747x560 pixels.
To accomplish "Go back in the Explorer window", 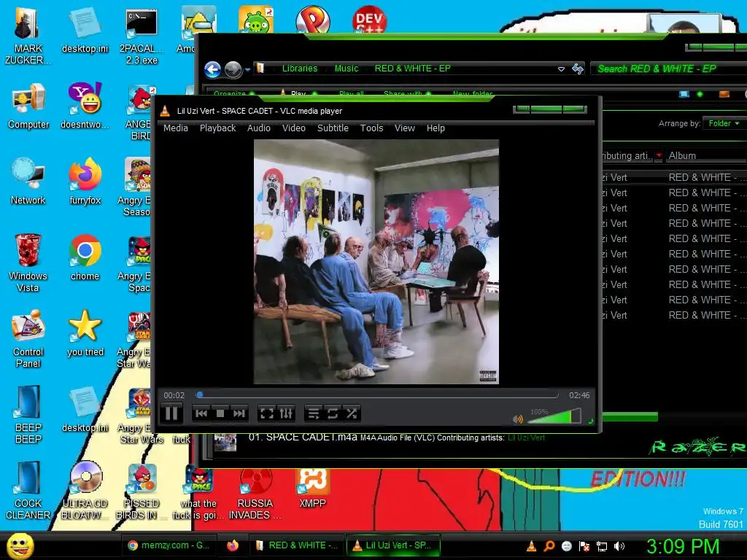I will (x=212, y=69).
